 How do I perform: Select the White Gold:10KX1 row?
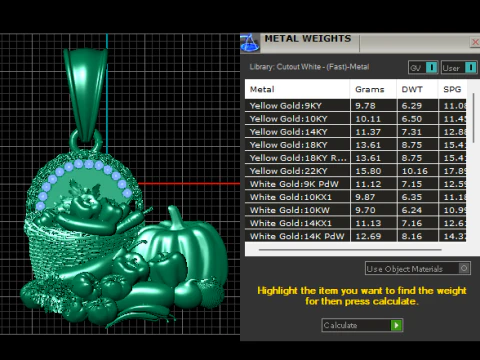pos(356,197)
